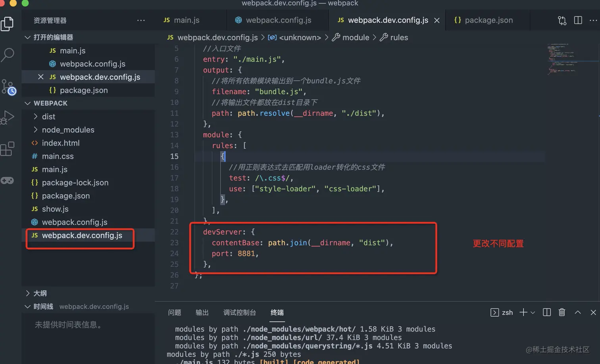Open package.json in the WEBPACK file tree
The height and width of the screenshot is (364, 600).
click(x=88, y=196)
